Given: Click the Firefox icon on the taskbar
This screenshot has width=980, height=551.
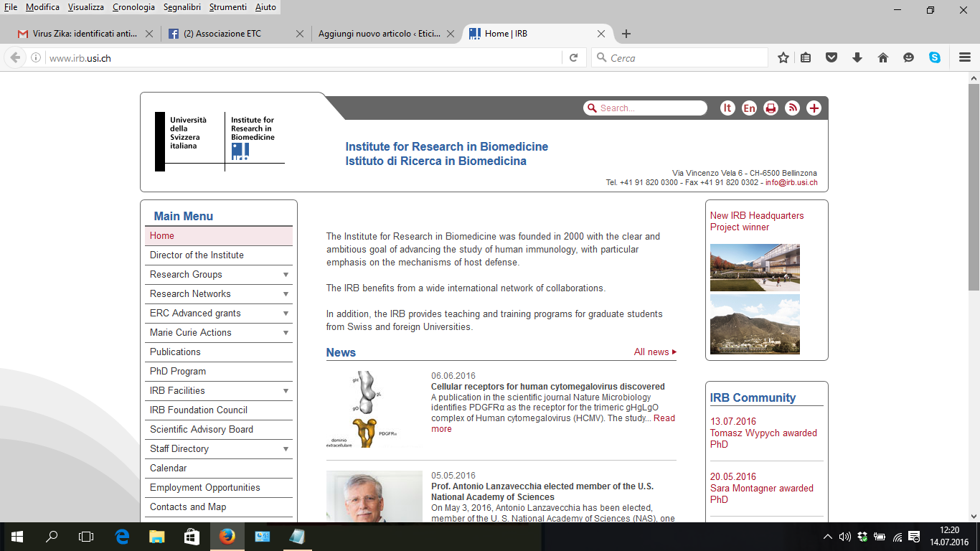Looking at the screenshot, I should pos(227,537).
